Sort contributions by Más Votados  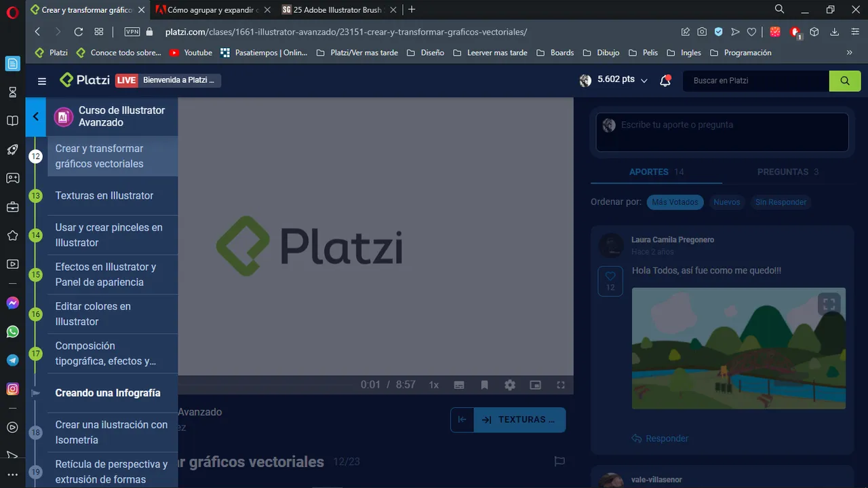(675, 202)
